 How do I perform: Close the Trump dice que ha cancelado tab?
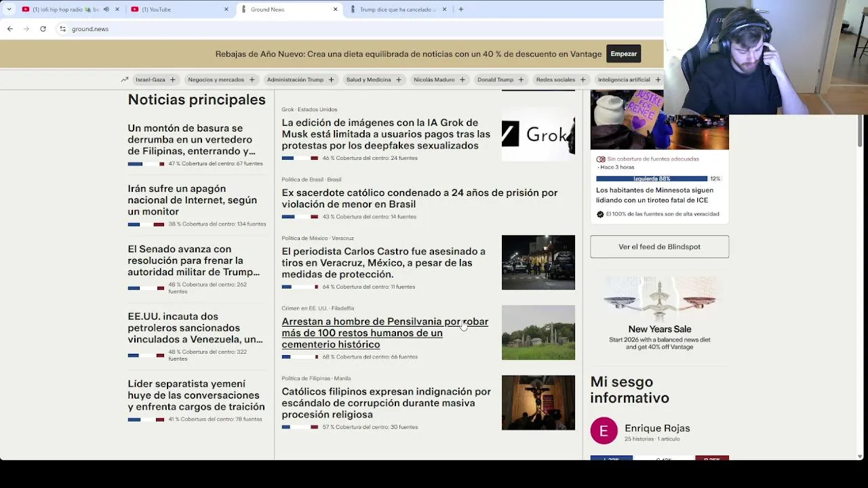[x=445, y=9]
